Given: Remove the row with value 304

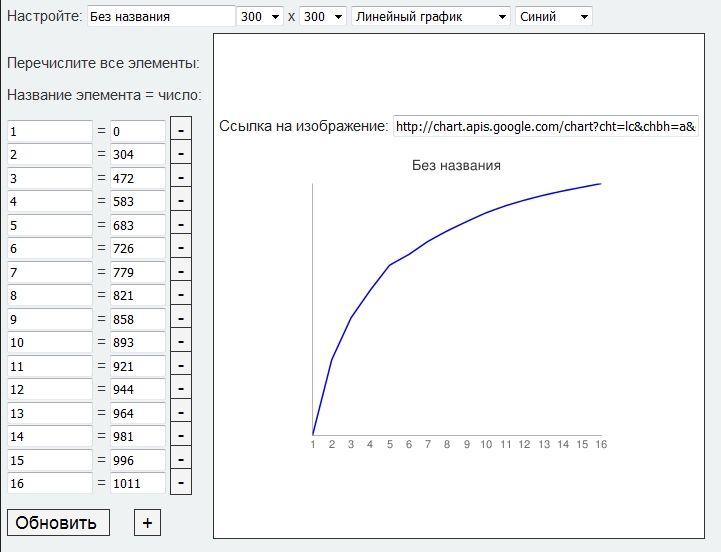Looking at the screenshot, I should (181, 154).
